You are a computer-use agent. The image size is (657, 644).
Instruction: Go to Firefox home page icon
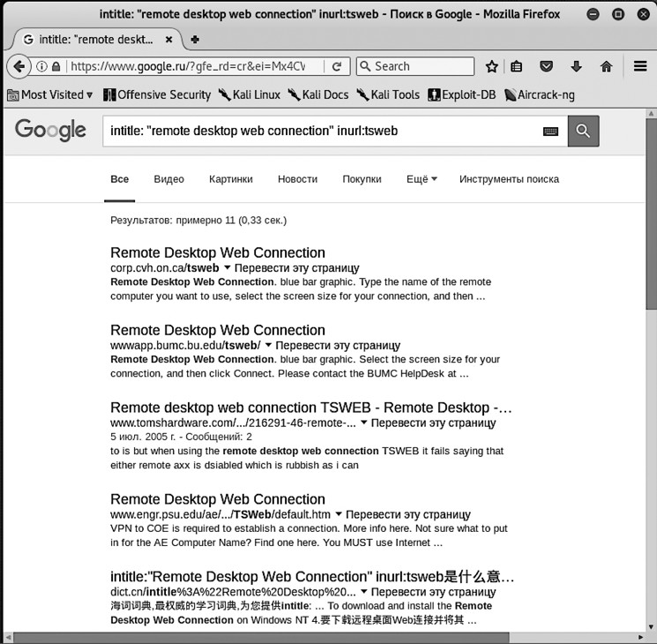coord(606,66)
